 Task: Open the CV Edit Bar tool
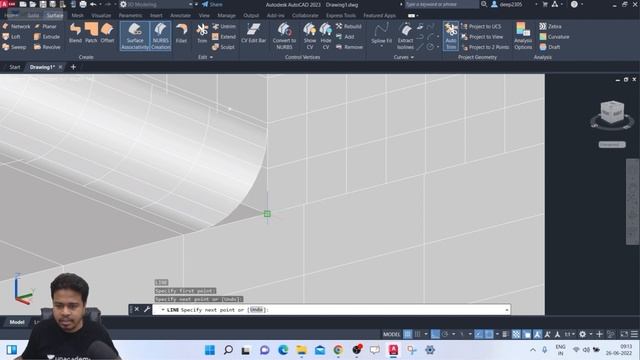pyautogui.click(x=253, y=33)
